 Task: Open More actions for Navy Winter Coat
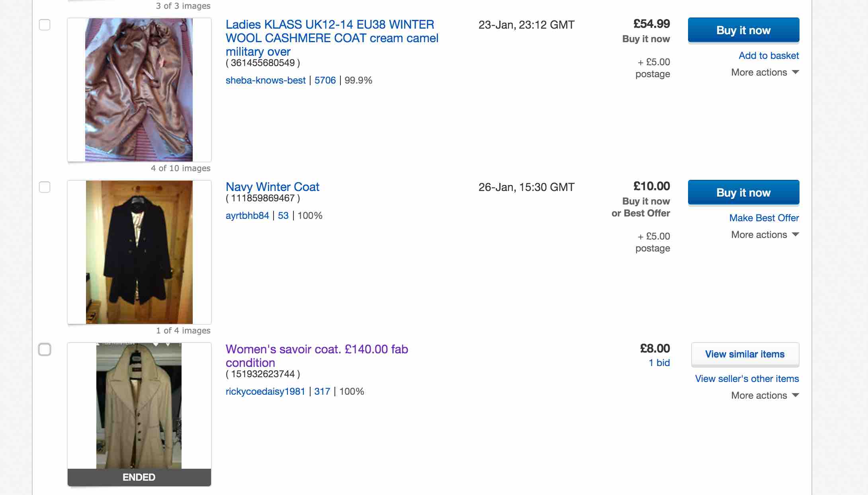point(765,235)
